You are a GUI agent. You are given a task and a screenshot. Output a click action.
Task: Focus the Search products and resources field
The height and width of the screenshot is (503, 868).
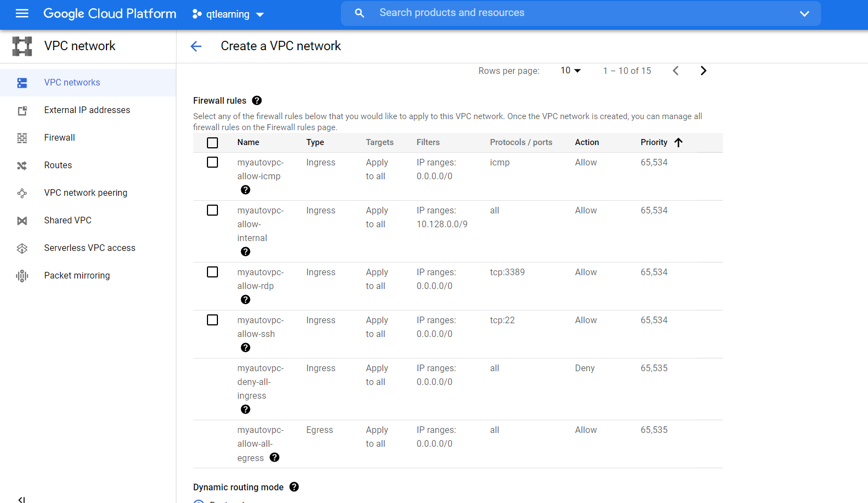pyautogui.click(x=581, y=13)
